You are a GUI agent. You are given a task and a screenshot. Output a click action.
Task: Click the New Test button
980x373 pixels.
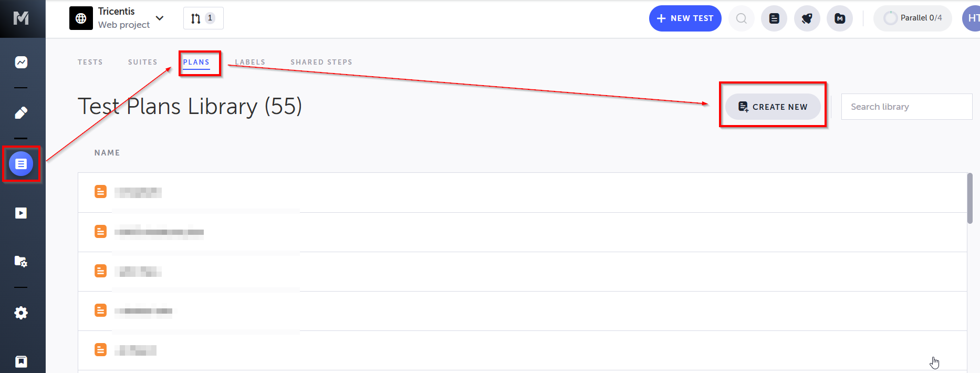685,18
